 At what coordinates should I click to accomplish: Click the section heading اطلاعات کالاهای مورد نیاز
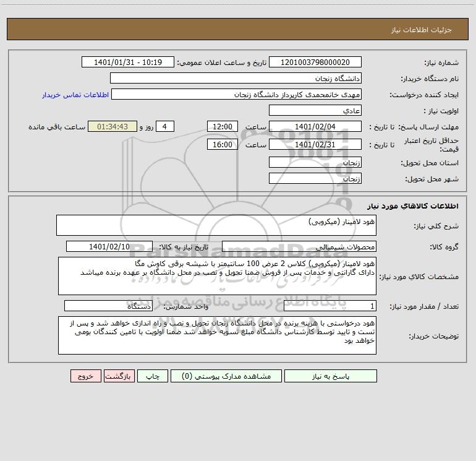click(412, 205)
